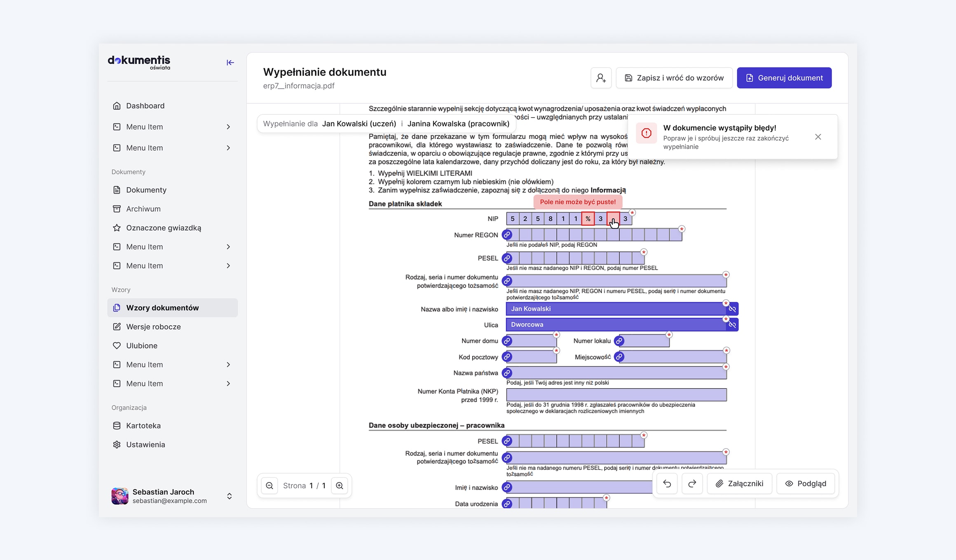Click the empty red NIP digit cell
This screenshot has height=560, width=956.
tap(613, 219)
